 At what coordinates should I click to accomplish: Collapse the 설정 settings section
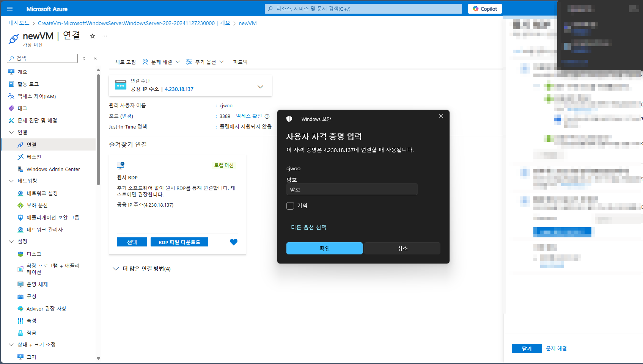(x=11, y=242)
